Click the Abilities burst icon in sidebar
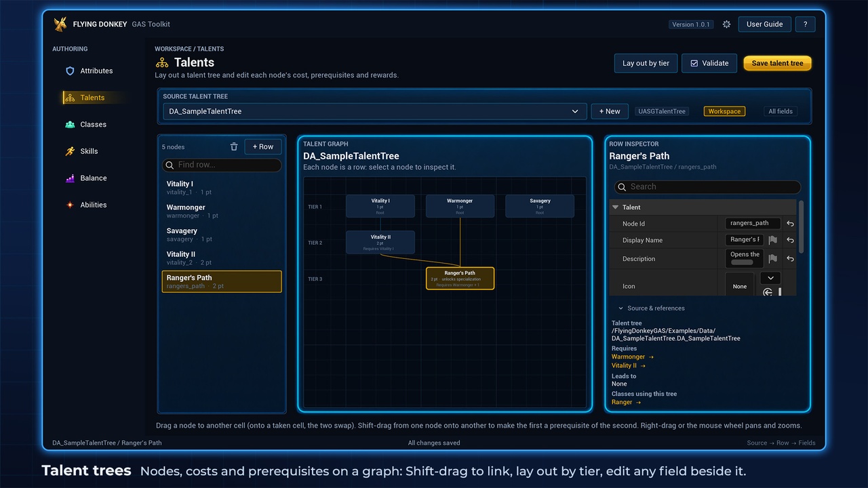Image resolution: width=868 pixels, height=488 pixels. pos(70,205)
